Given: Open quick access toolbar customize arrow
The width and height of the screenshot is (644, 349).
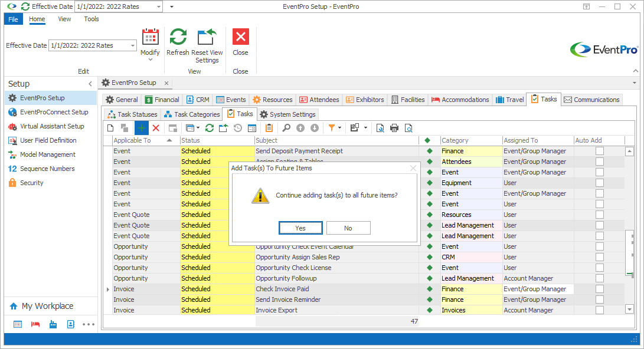Looking at the screenshot, I should (x=172, y=6).
